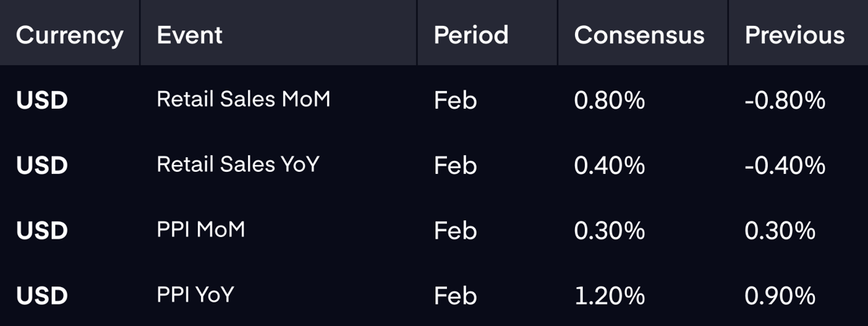Click the Consensus column header
The image size is (868, 326).
pos(639,36)
